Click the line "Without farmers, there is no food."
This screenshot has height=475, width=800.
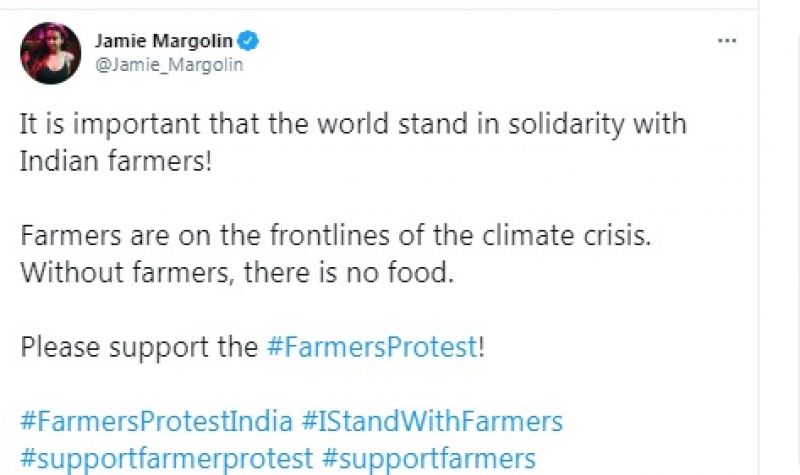[x=237, y=273]
